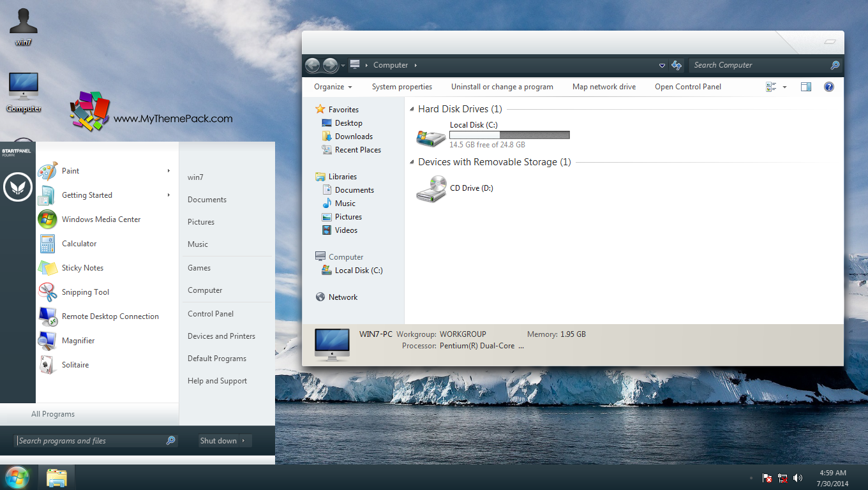Click Uninstall or change a program

coord(502,87)
